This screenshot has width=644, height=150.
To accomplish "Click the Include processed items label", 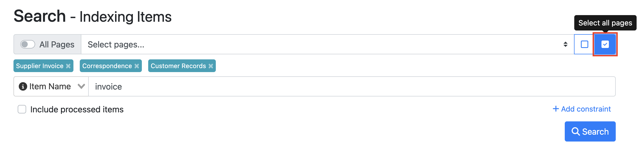I will (x=77, y=109).
